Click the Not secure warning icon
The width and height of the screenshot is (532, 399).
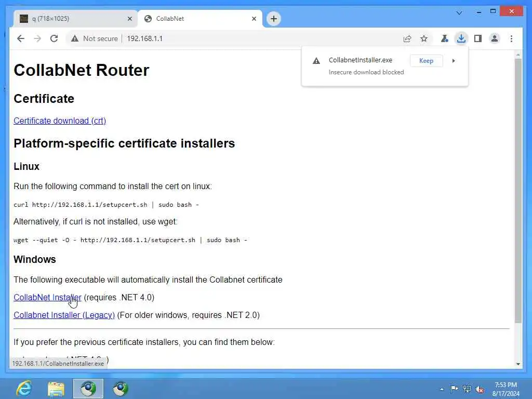tap(75, 38)
